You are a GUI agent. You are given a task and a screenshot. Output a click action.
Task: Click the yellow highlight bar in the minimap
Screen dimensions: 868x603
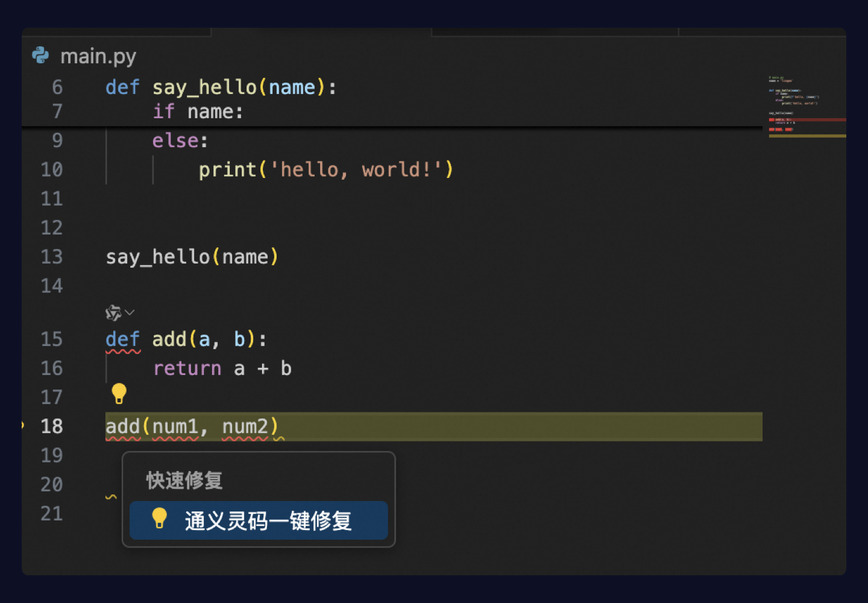tap(808, 136)
